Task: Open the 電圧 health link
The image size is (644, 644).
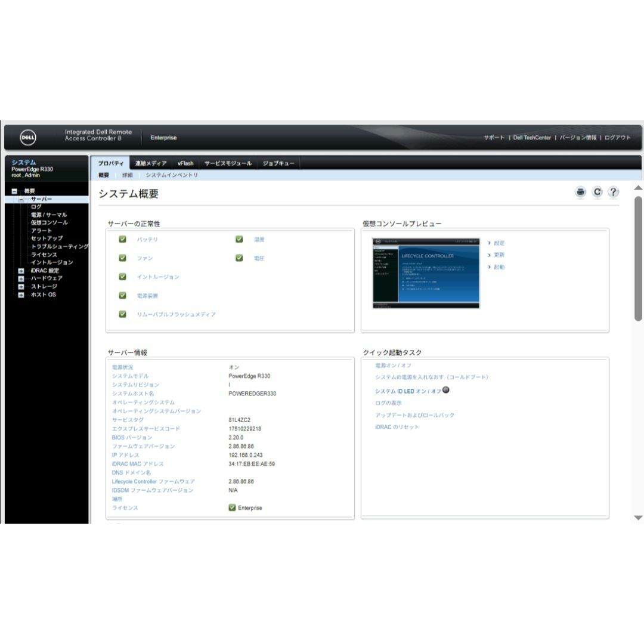Action: coord(259,258)
